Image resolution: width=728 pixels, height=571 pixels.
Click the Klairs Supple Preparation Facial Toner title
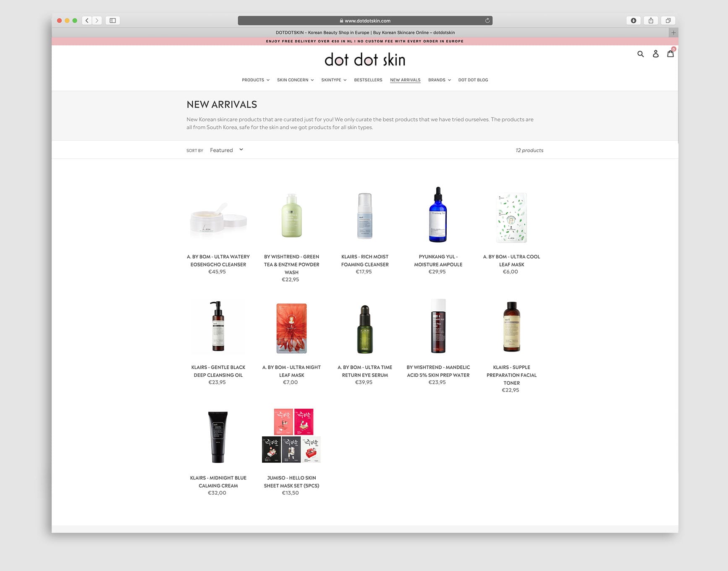coord(511,375)
